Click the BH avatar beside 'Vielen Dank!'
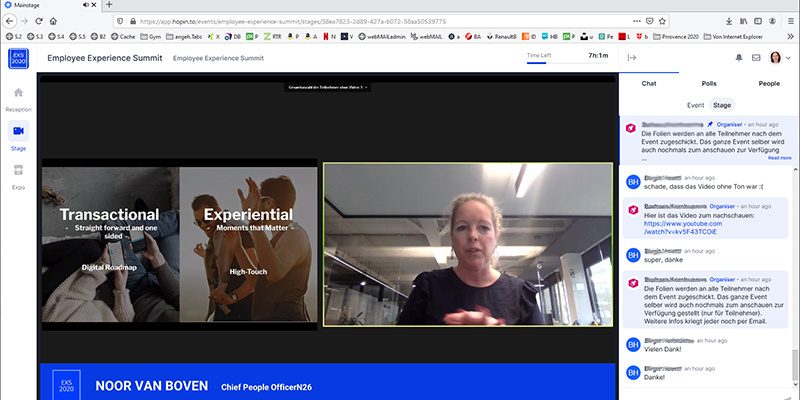Viewport: 800px width, 400px height. (x=633, y=344)
